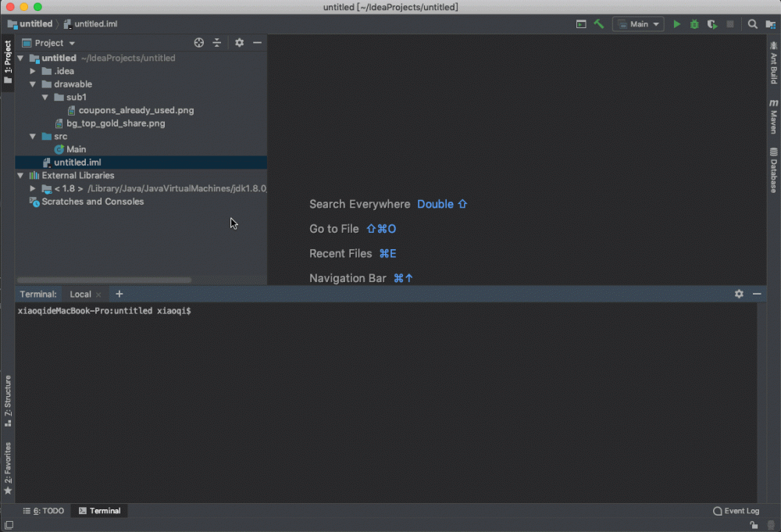Open the Event Log
The width and height of the screenshot is (781, 532).
(736, 510)
